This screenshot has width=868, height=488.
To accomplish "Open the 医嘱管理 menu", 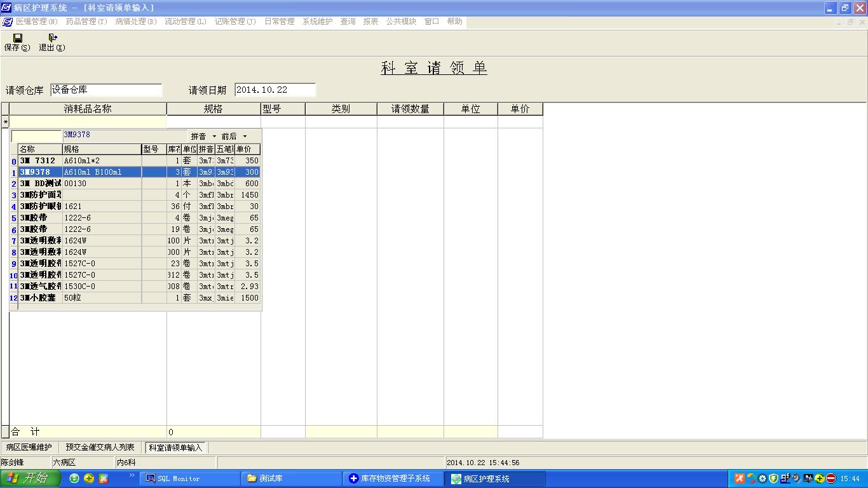I will click(x=36, y=22).
